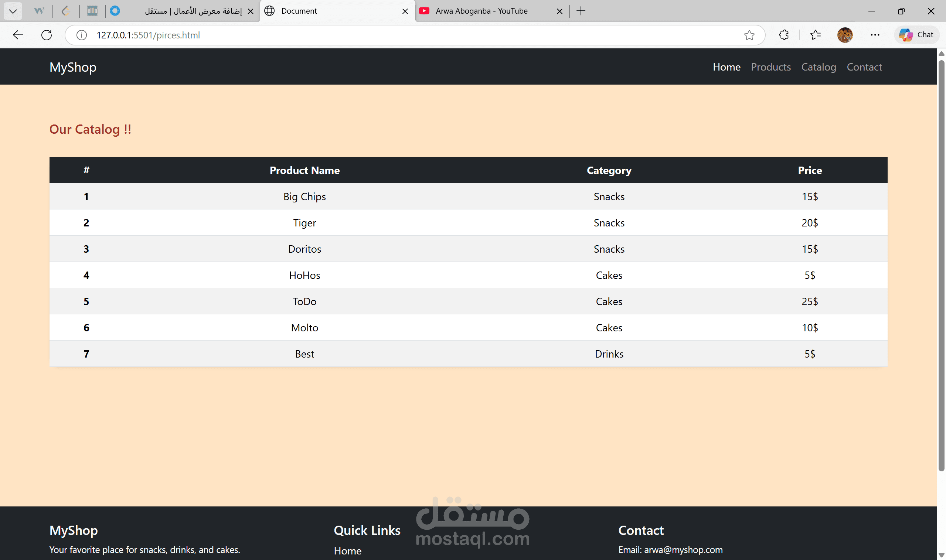The height and width of the screenshot is (560, 946).
Task: Open a new browser tab
Action: pos(581,11)
